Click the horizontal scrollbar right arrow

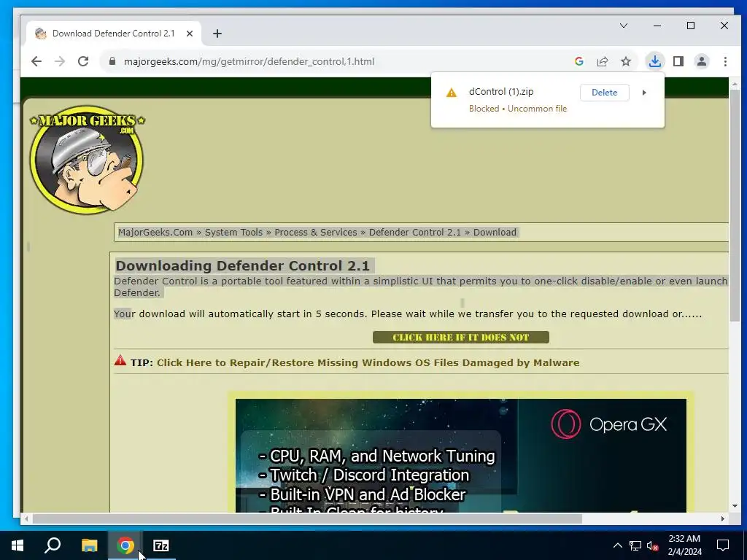tap(723, 518)
